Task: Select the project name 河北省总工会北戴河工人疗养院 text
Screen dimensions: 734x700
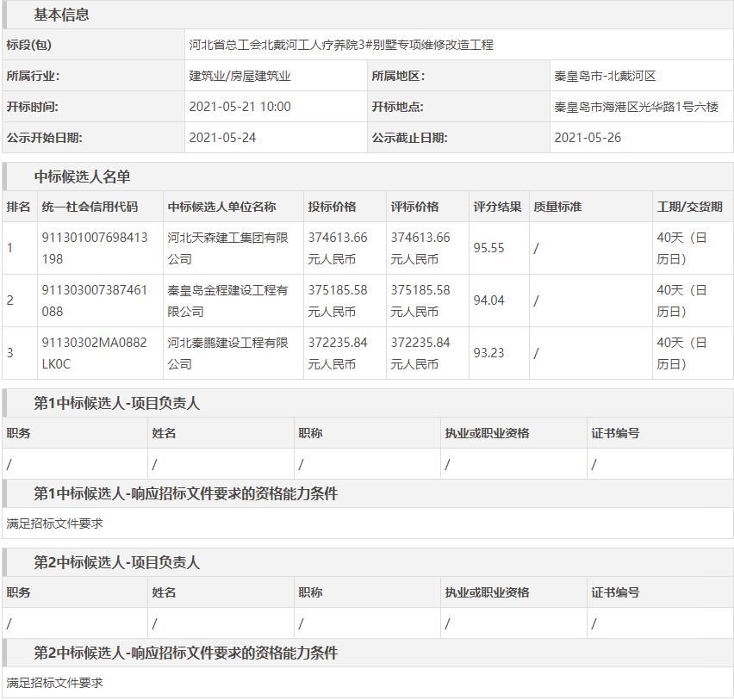Action: tap(341, 45)
